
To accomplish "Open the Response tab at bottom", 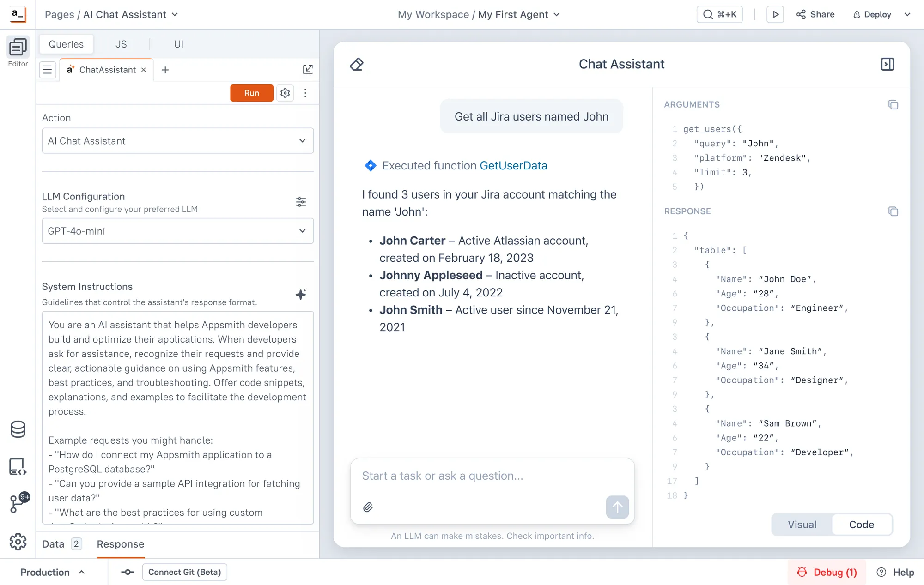I will point(121,544).
